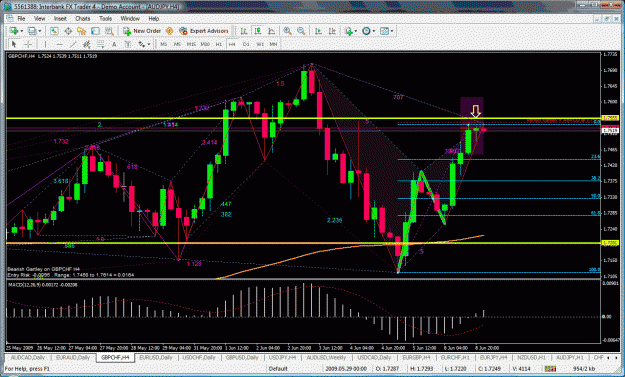Switch to the EURGBP,H4 chart tab
This screenshot has height=377, width=625.
[x=416, y=357]
